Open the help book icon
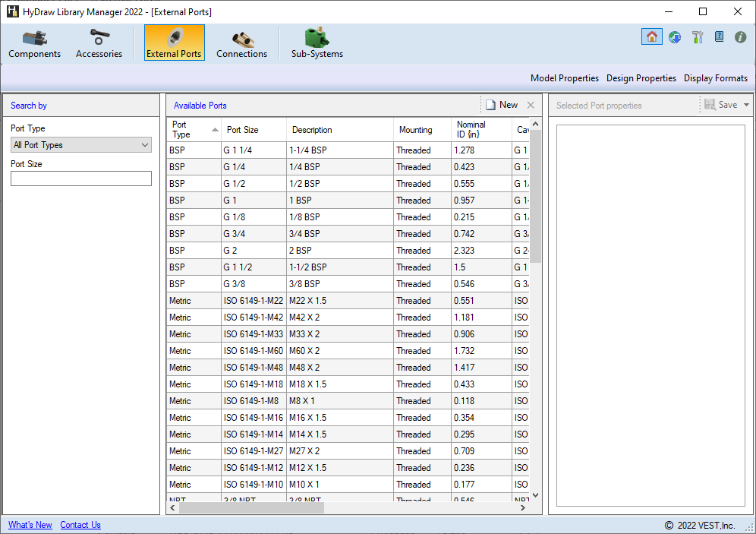The height and width of the screenshot is (534, 756). point(719,36)
